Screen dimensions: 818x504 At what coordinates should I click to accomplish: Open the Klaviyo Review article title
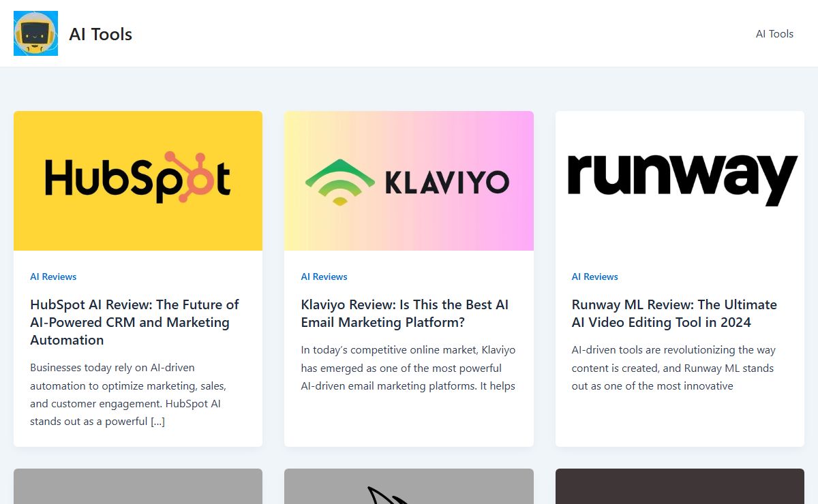click(x=405, y=313)
